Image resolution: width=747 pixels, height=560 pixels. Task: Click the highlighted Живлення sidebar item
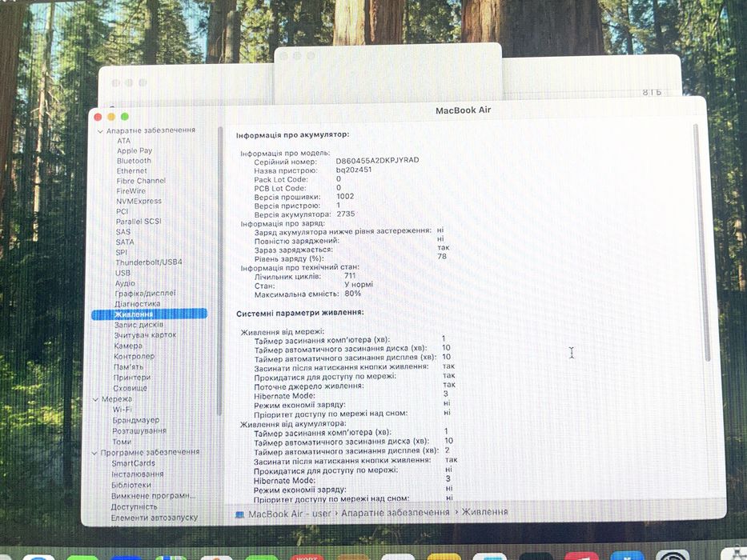pyautogui.click(x=149, y=314)
